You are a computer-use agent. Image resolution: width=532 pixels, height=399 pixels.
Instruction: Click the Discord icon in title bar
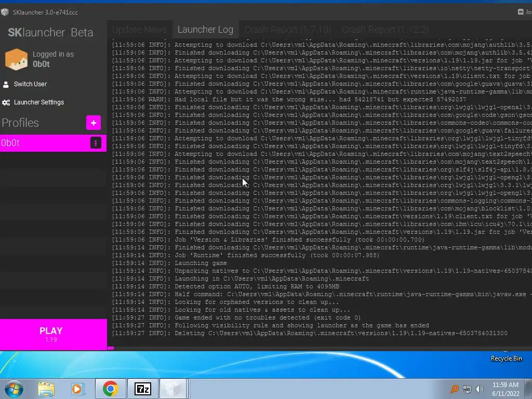521,12
